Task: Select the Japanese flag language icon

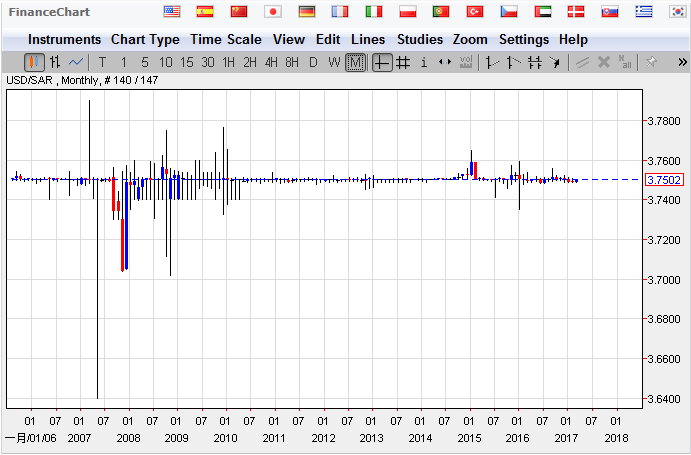Action: point(272,12)
